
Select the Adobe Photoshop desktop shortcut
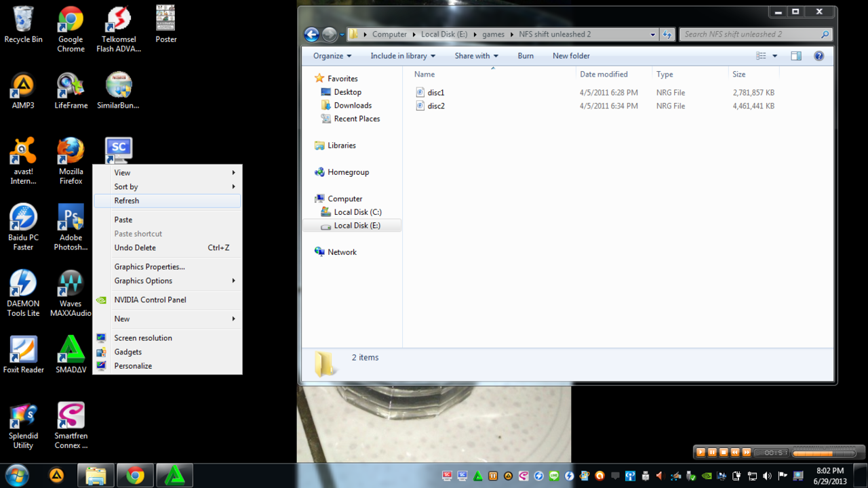tap(71, 228)
